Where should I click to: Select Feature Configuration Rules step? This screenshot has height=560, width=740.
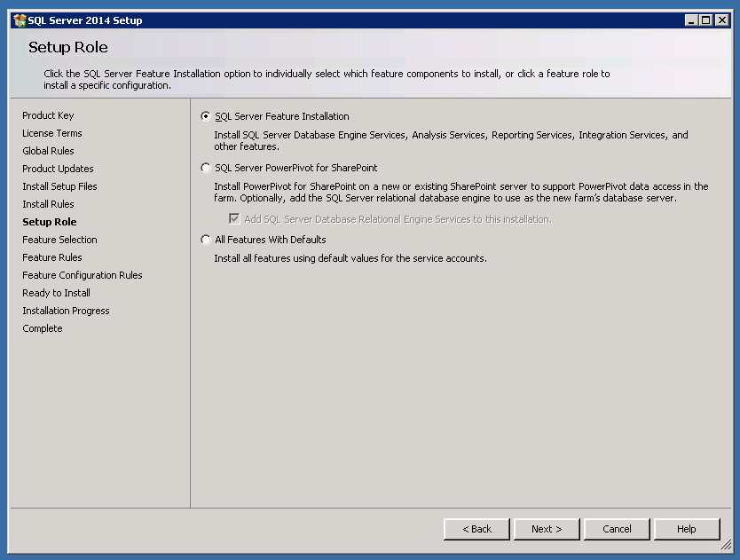[x=83, y=275]
